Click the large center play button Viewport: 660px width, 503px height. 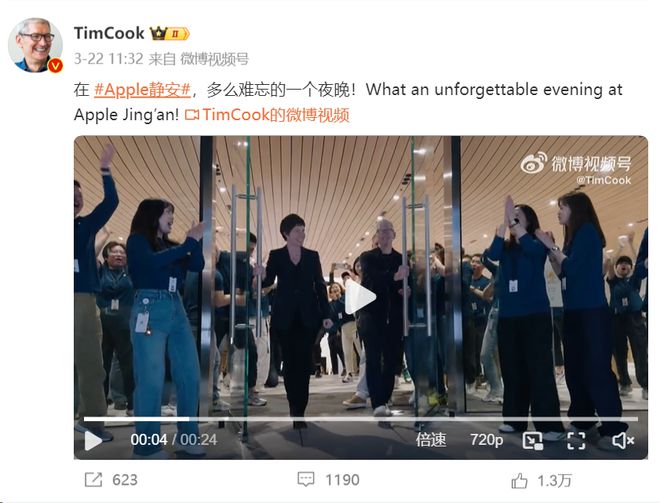(x=360, y=297)
